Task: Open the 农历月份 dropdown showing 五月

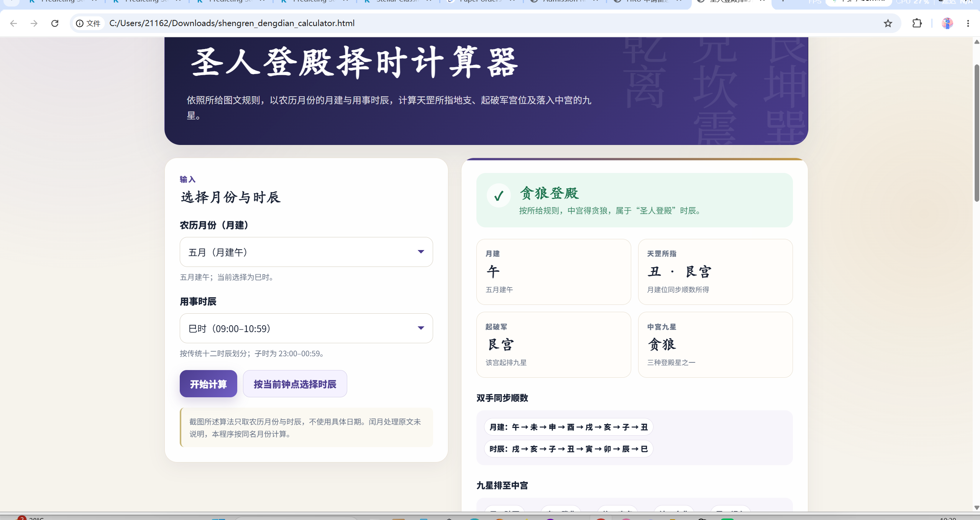Action: click(306, 252)
